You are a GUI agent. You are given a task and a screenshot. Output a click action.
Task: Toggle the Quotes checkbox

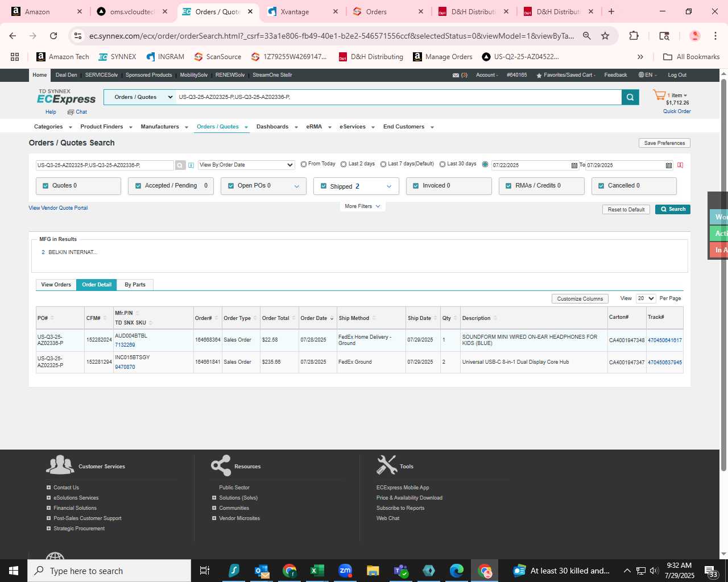coord(45,186)
